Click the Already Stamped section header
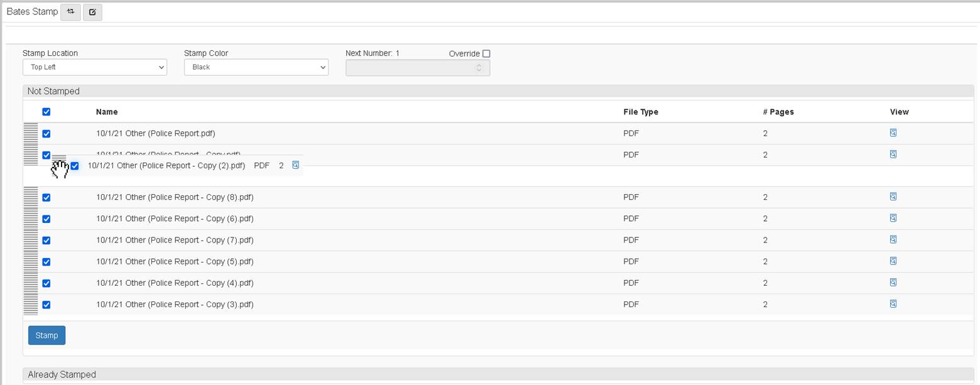This screenshot has height=385, width=980. tap(62, 374)
